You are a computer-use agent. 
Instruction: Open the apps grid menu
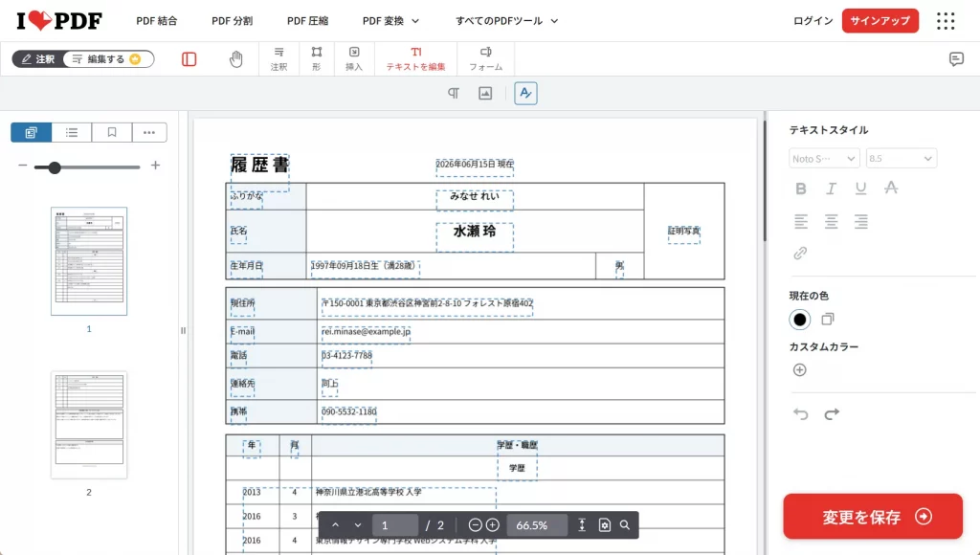tap(946, 21)
